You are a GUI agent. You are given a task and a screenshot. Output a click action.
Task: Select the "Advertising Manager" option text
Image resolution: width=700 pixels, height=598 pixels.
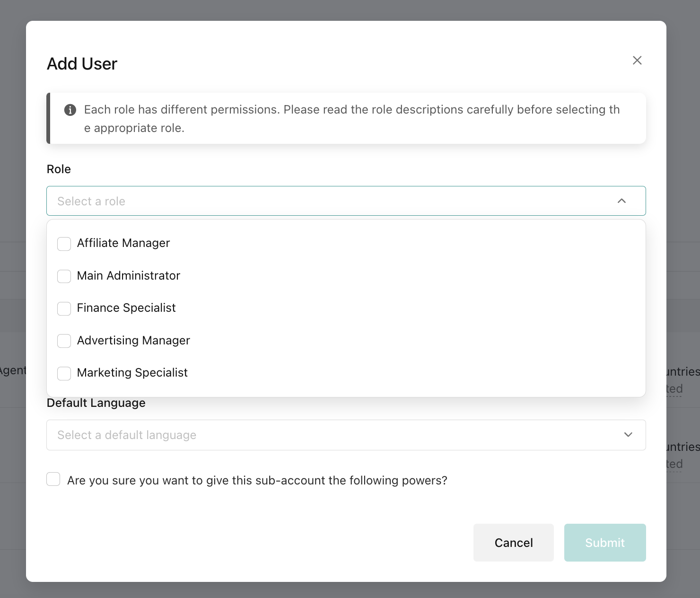[133, 341]
